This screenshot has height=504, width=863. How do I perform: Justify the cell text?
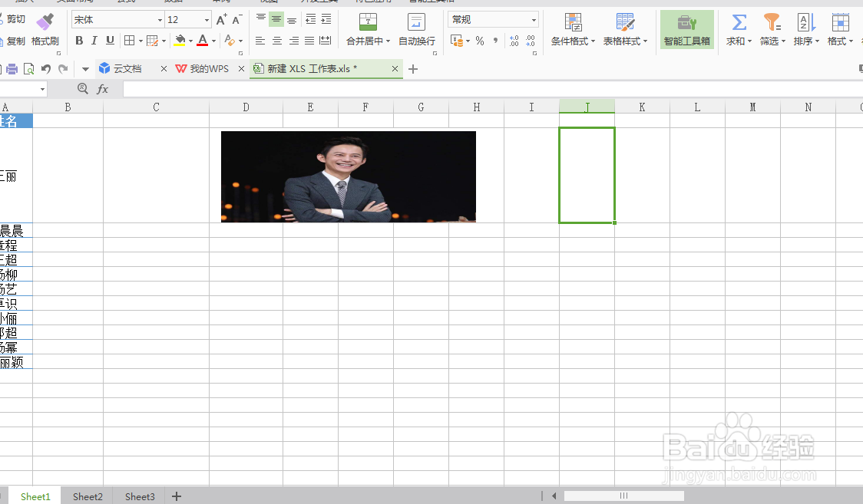[x=309, y=41]
